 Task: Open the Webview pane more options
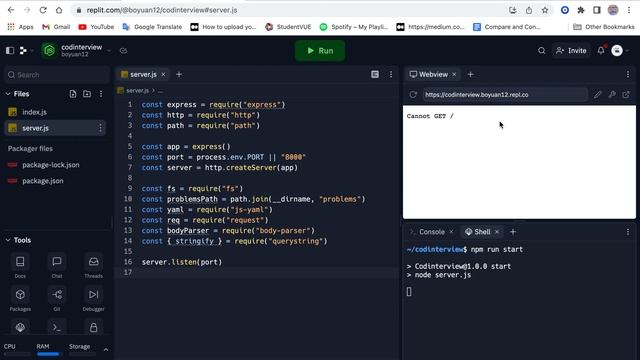point(628,74)
